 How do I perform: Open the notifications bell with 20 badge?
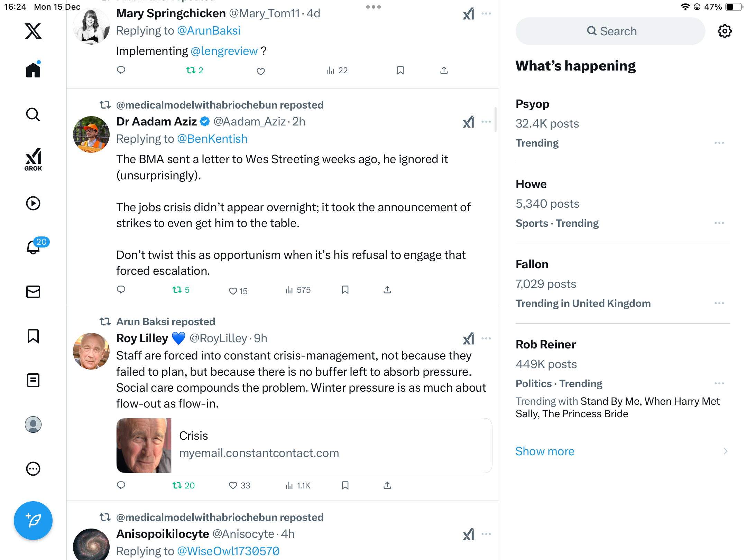[x=33, y=248]
